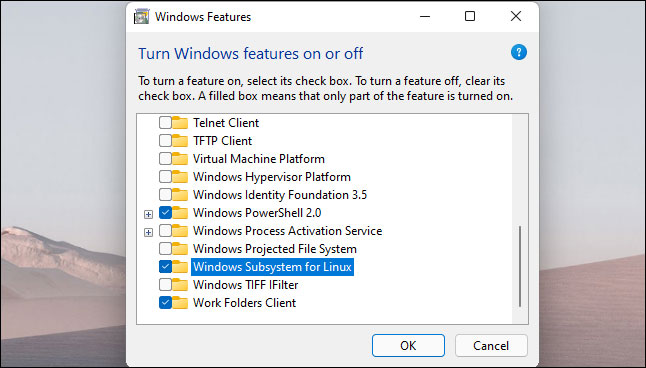Check Windows Process Activation Service box

point(165,230)
